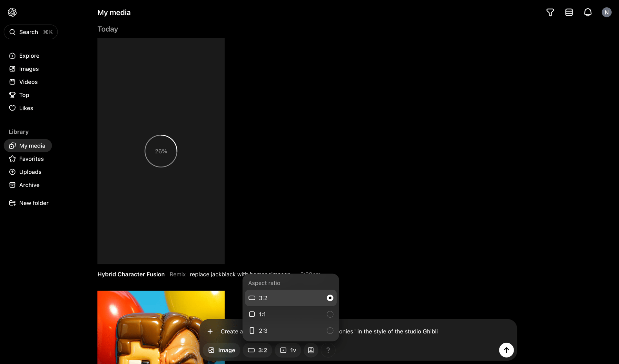Viewport: 619px width, 364px height.
Task: Expand Create a new prompt option
Action: (x=211, y=331)
